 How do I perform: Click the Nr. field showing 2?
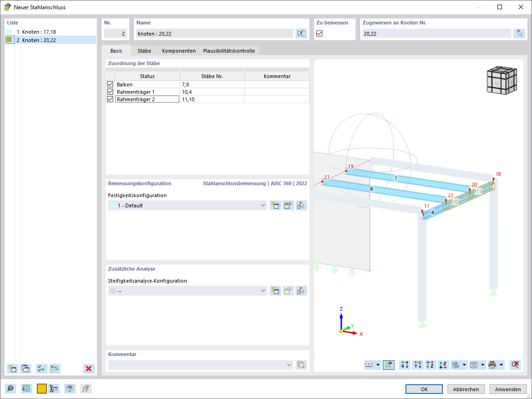click(x=115, y=33)
